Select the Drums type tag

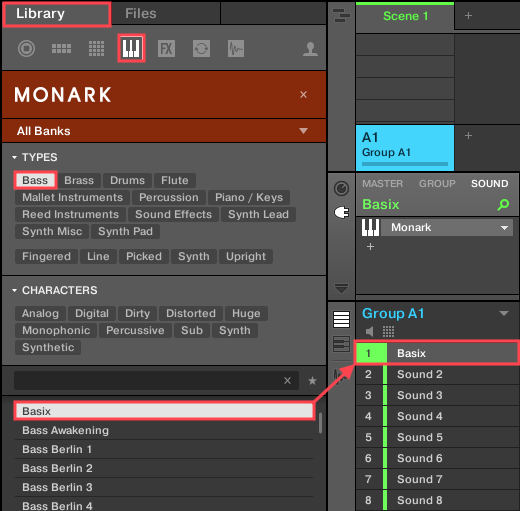pyautogui.click(x=127, y=180)
